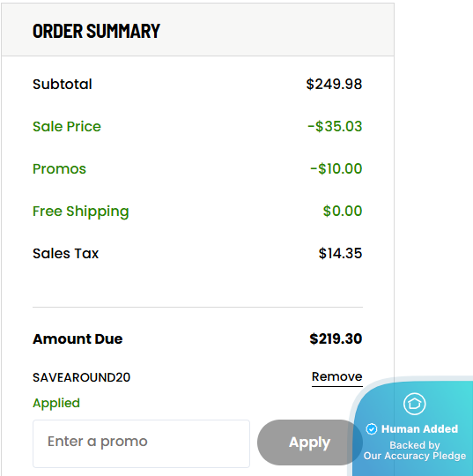
Task: Click the Free Shipping label
Action: pos(81,212)
